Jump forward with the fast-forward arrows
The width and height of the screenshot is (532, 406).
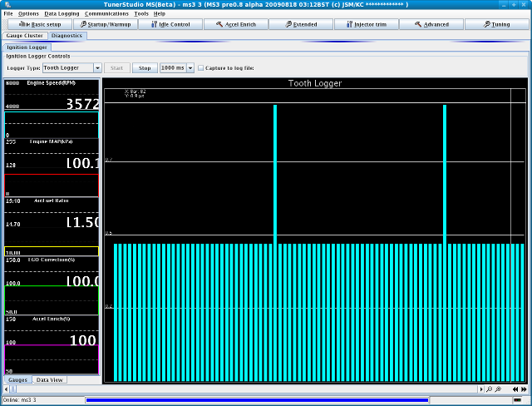pos(524,389)
